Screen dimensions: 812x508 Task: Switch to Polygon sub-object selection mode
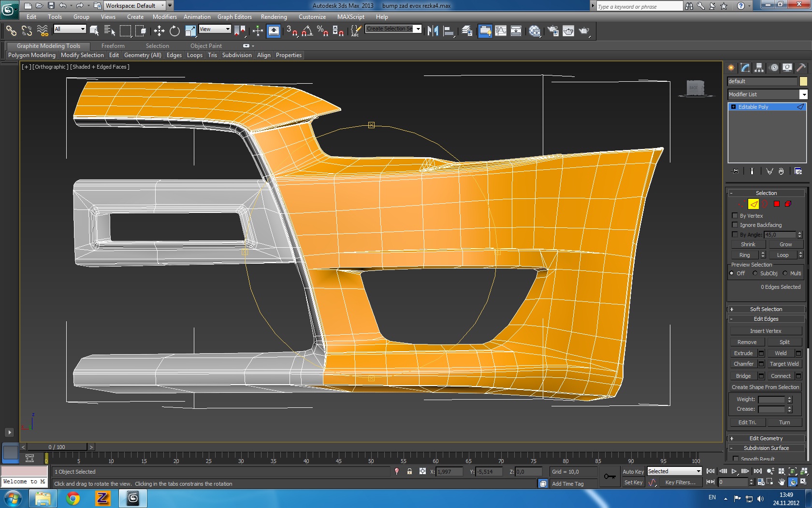(776, 204)
